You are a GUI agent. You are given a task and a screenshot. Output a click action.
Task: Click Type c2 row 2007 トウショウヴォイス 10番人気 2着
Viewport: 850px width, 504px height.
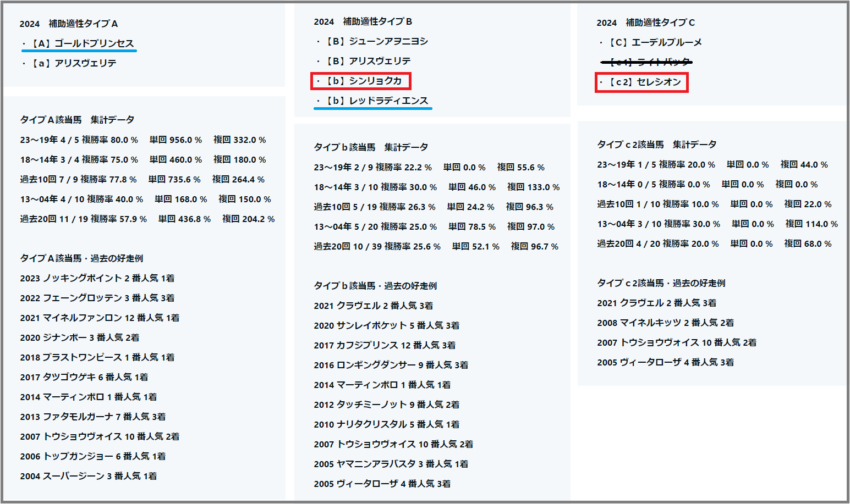click(677, 343)
